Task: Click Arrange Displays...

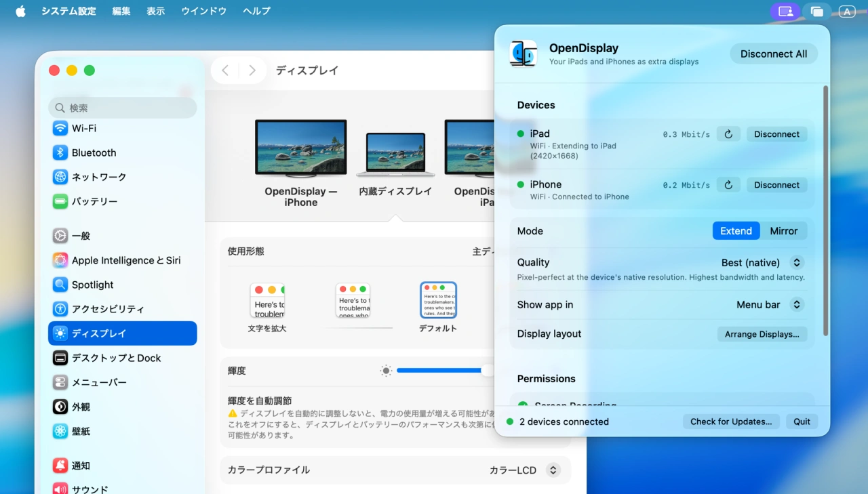Action: pos(762,334)
